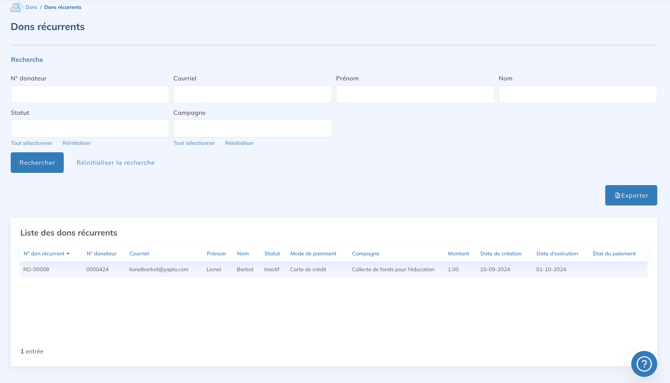The image size is (670, 383).
Task: Focus the Courriel search field
Action: (253, 94)
